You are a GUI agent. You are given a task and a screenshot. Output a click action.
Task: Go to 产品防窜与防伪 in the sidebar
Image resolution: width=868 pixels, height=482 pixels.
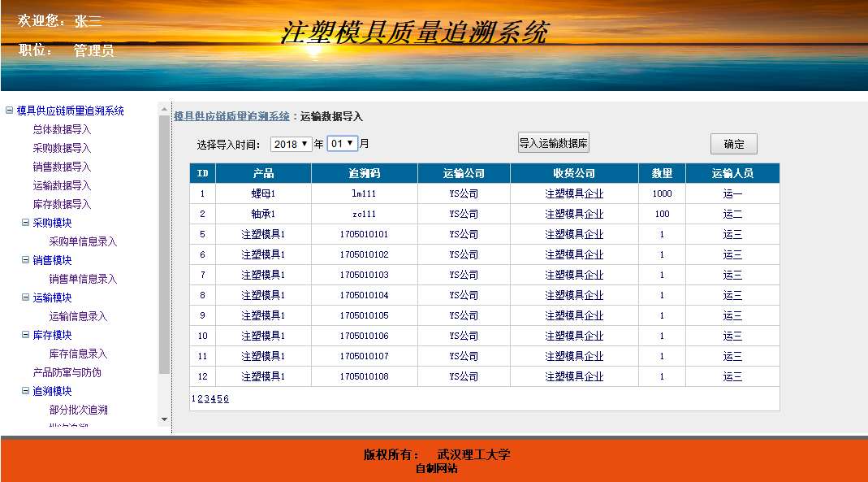(x=67, y=372)
